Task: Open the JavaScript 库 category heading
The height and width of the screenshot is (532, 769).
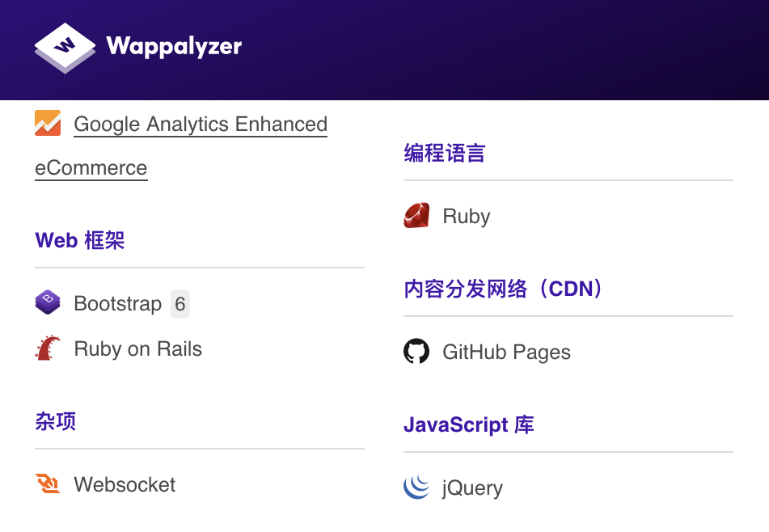Action: point(469,424)
